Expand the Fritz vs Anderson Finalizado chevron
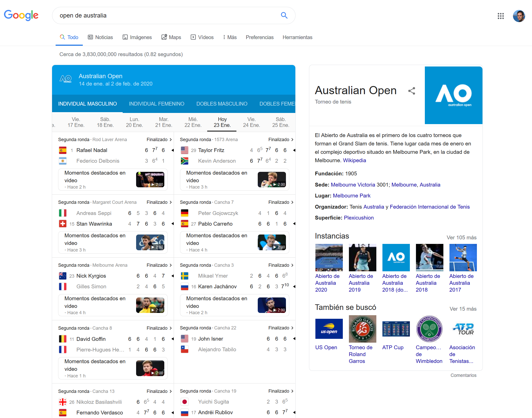The image size is (532, 418). tap(292, 140)
